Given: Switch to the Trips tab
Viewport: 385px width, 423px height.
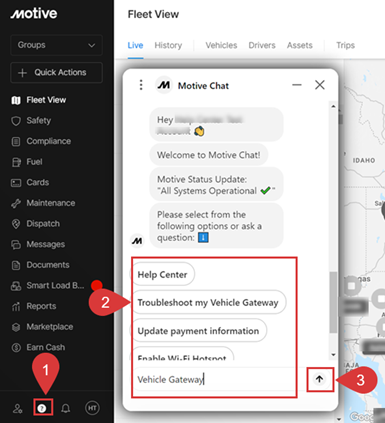Looking at the screenshot, I should pos(345,45).
